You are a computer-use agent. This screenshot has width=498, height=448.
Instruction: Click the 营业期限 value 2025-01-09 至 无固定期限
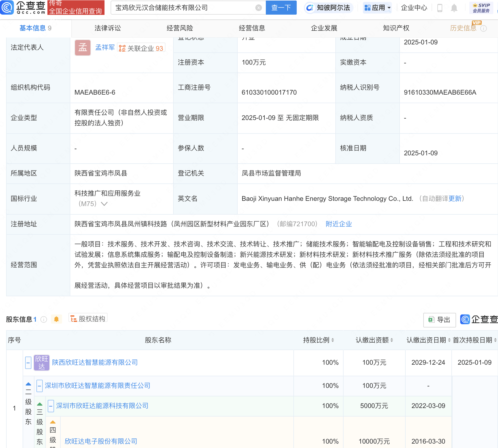[x=280, y=118]
